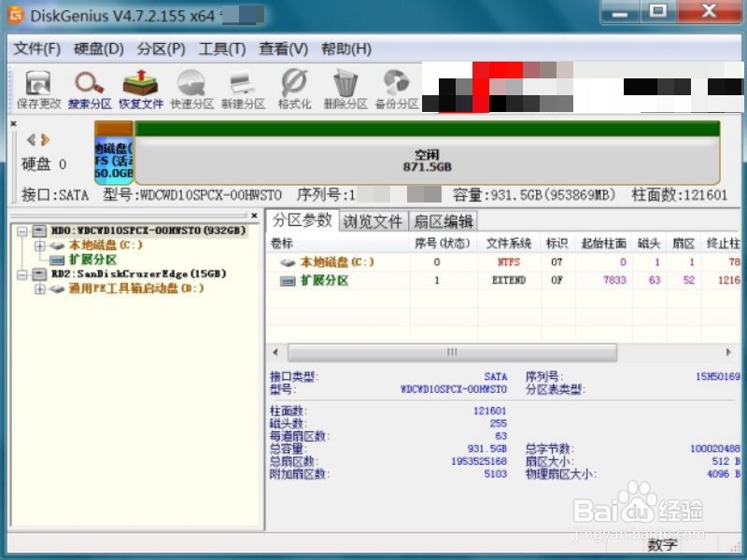This screenshot has width=747, height=560.
Task: Click the RD2 SanDisk drive icon in tree
Action: point(39,273)
